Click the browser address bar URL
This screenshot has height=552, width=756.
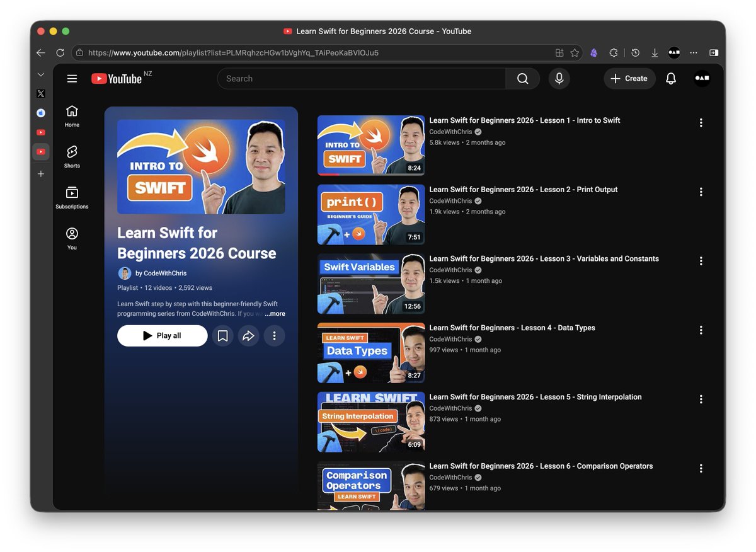point(233,53)
